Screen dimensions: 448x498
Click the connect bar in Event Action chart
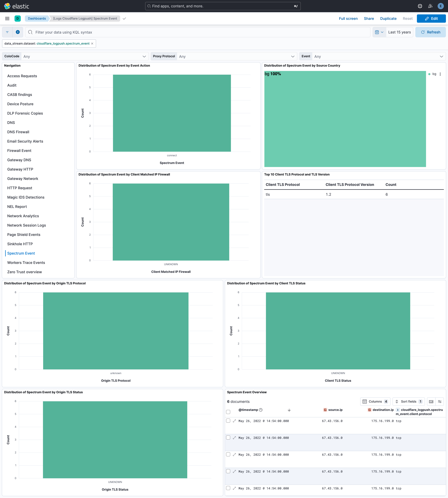(172, 113)
